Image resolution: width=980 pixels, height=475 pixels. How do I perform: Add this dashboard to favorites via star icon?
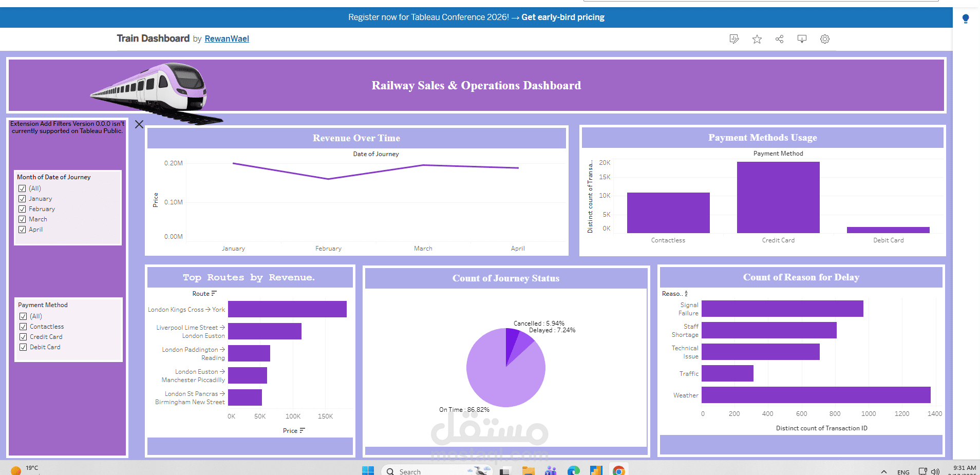pyautogui.click(x=756, y=39)
